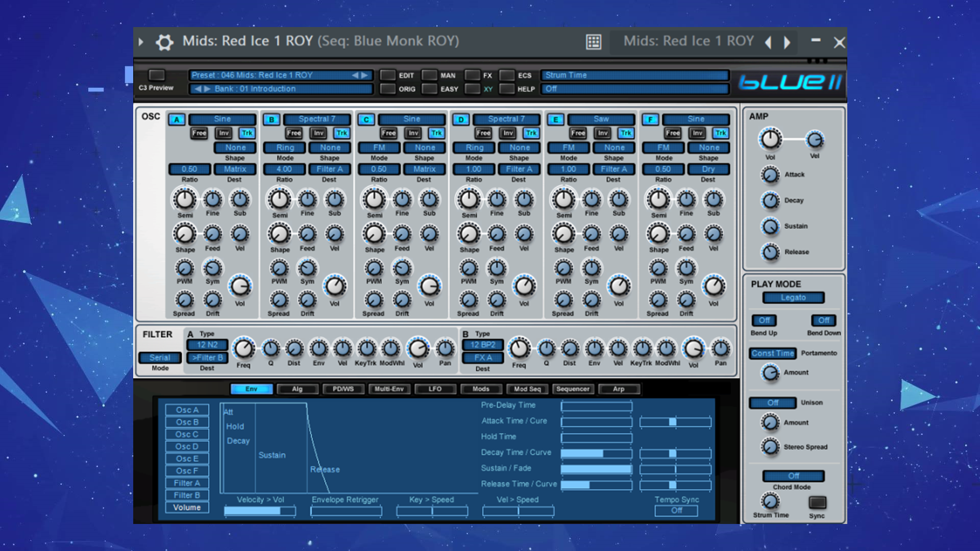980x551 pixels.
Task: Toggle the EASY mode button
Action: (430, 89)
